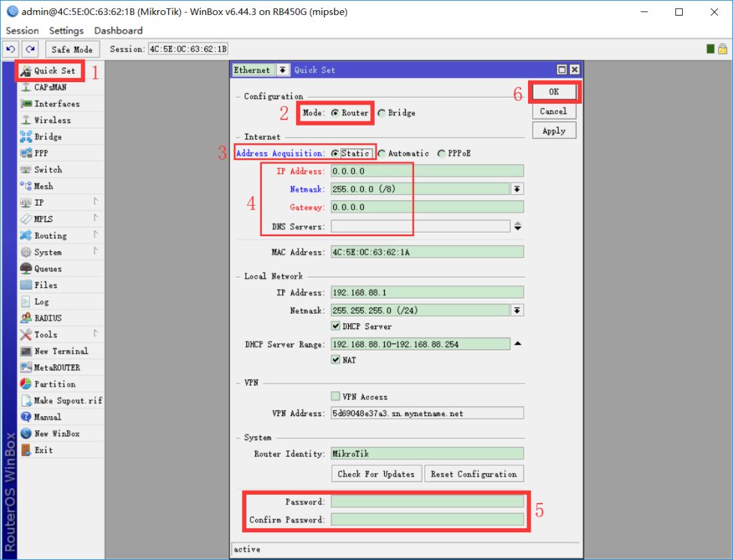Open the MetaROUTER menu icon

(x=26, y=367)
